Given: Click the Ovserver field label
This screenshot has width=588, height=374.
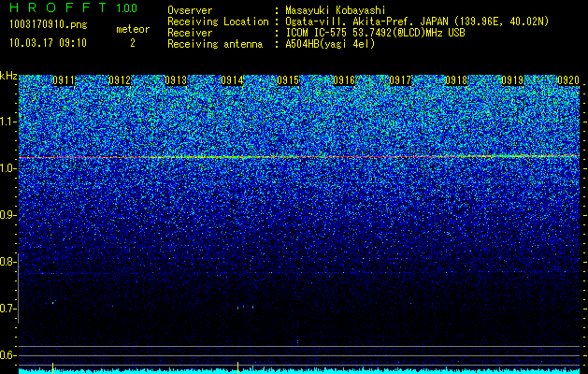Looking at the screenshot, I should [x=190, y=10].
